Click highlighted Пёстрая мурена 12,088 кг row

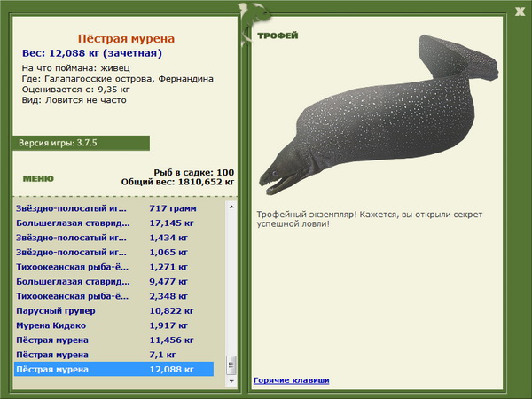pos(114,369)
